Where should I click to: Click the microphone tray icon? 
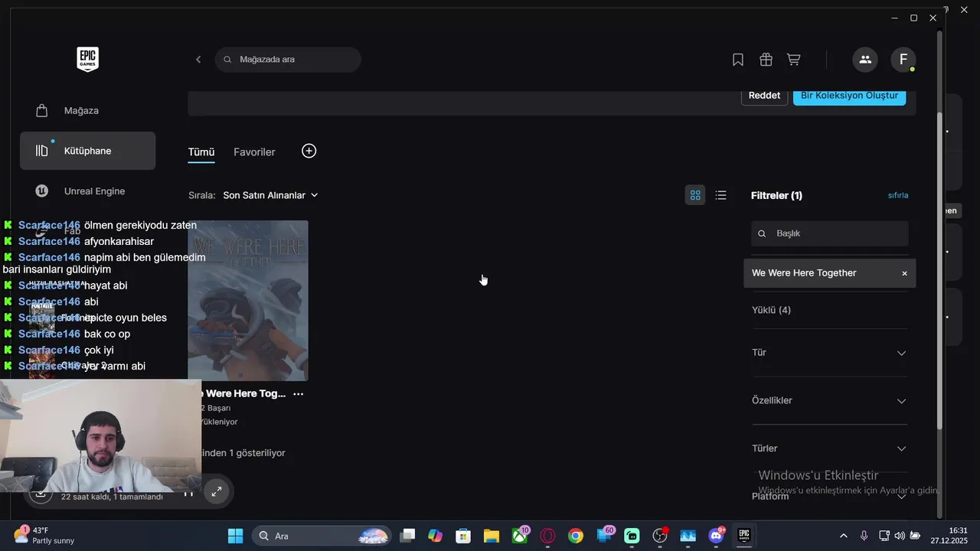(x=864, y=536)
